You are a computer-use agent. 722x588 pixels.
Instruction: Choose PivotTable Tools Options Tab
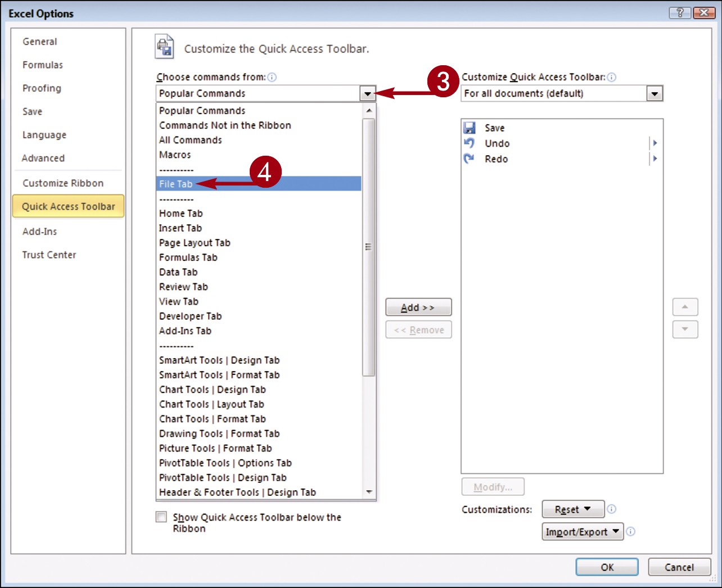coord(259,463)
